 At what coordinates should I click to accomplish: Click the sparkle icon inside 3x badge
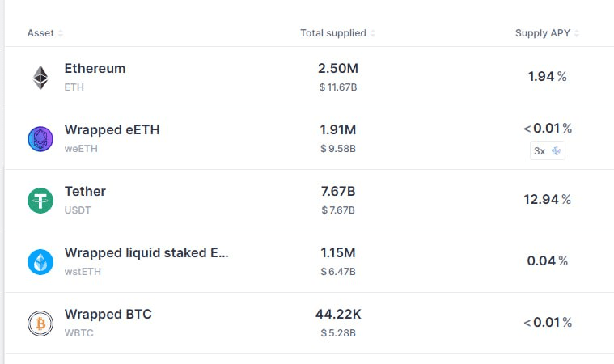point(556,150)
